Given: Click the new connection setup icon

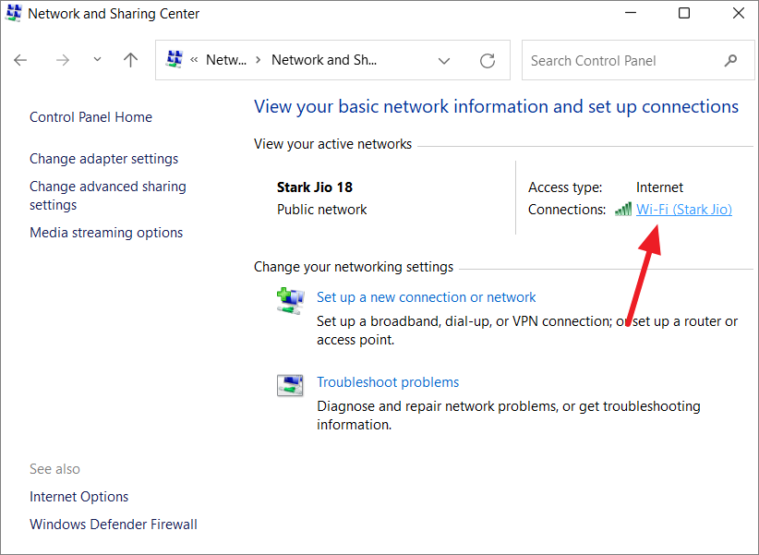Looking at the screenshot, I should 290,300.
